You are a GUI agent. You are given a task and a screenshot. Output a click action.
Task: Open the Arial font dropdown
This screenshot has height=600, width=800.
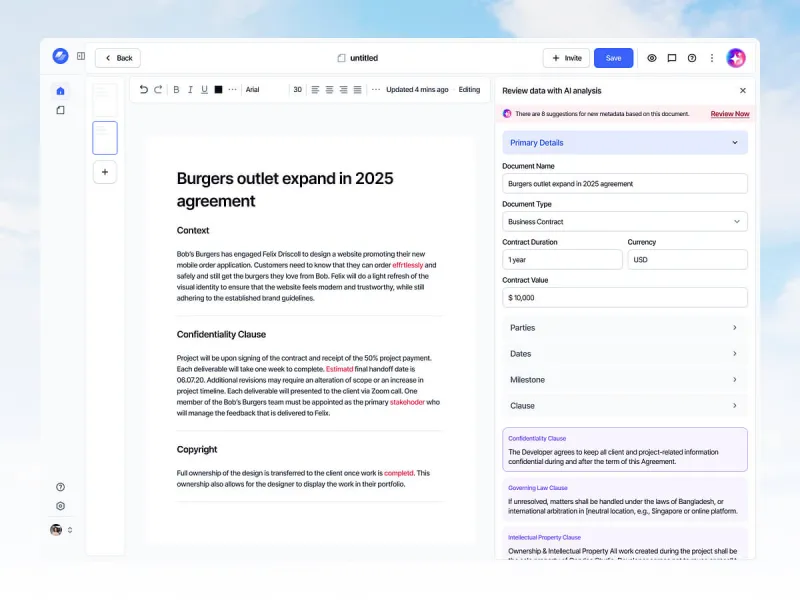pyautogui.click(x=265, y=89)
